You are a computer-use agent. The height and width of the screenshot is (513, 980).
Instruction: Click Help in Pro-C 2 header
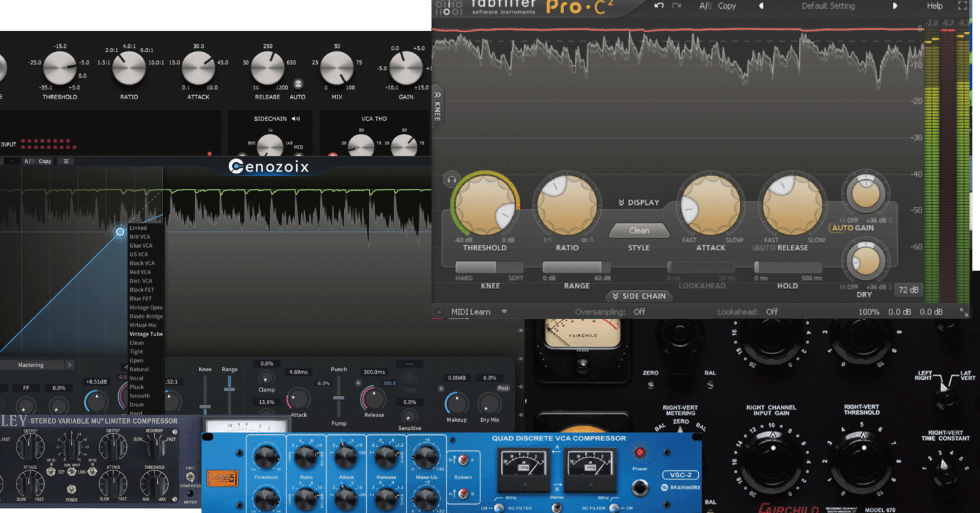coord(935,6)
